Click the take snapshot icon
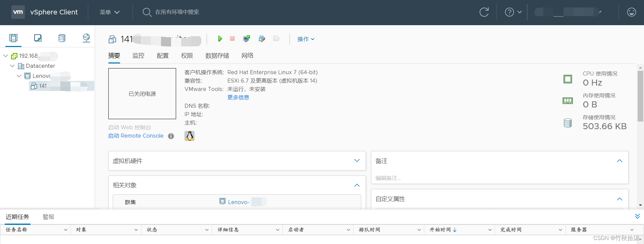 (276, 39)
